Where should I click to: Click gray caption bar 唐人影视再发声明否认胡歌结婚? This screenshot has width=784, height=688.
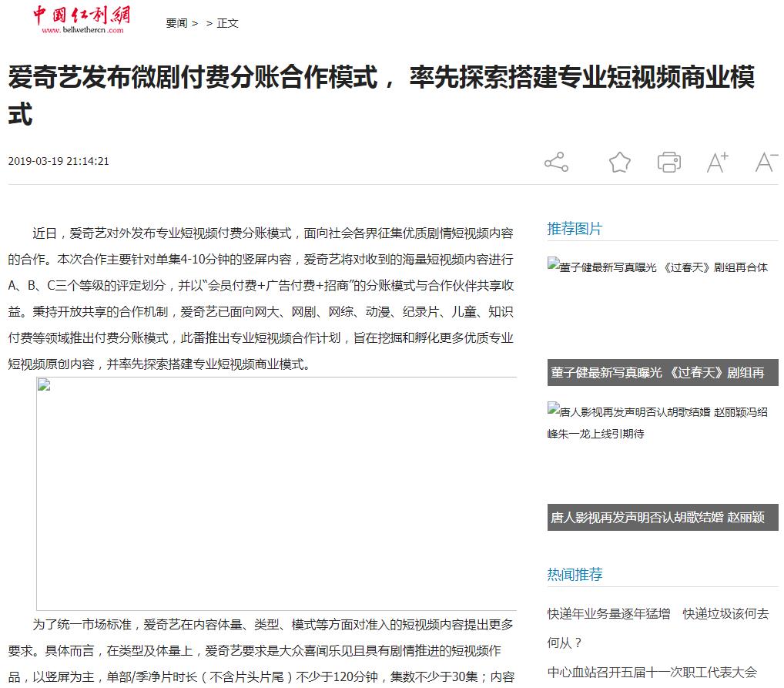point(662,517)
